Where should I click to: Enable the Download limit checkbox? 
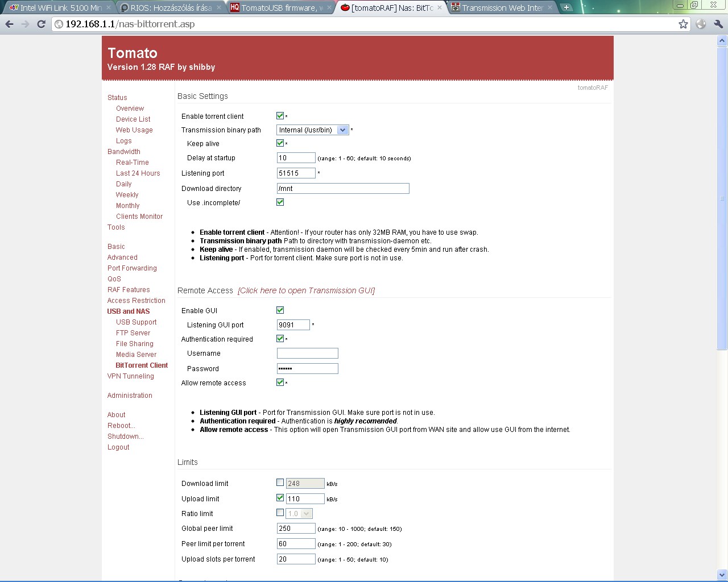click(280, 483)
